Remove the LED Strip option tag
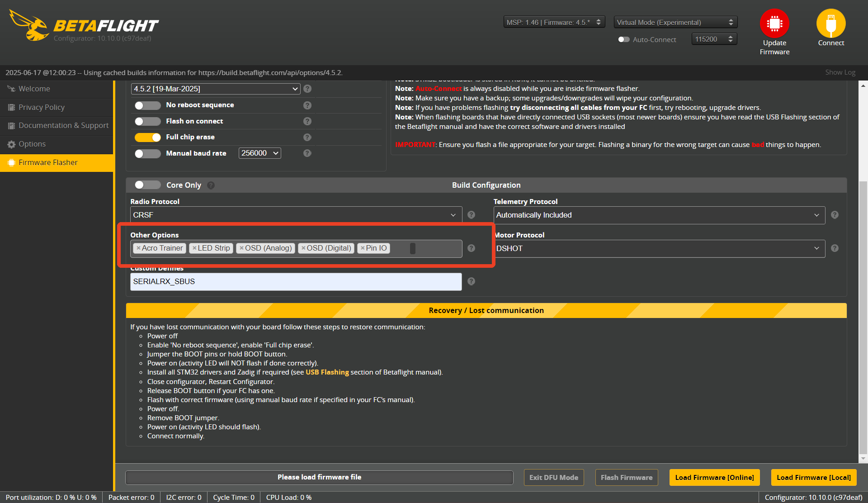 coord(194,248)
